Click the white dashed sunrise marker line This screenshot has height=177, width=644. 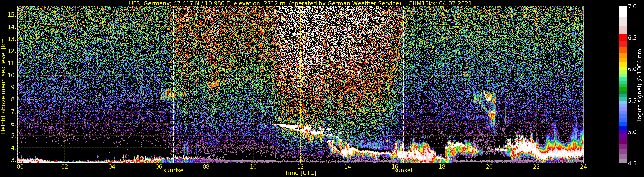pyautogui.click(x=173, y=85)
